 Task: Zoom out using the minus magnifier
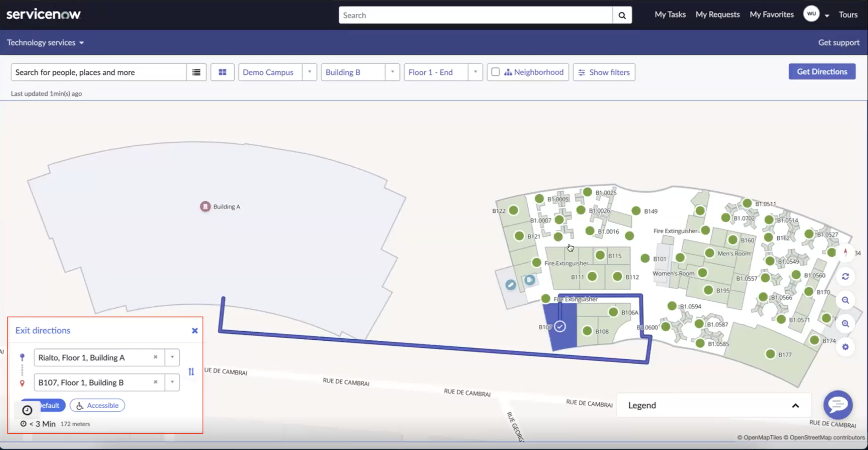[x=845, y=300]
